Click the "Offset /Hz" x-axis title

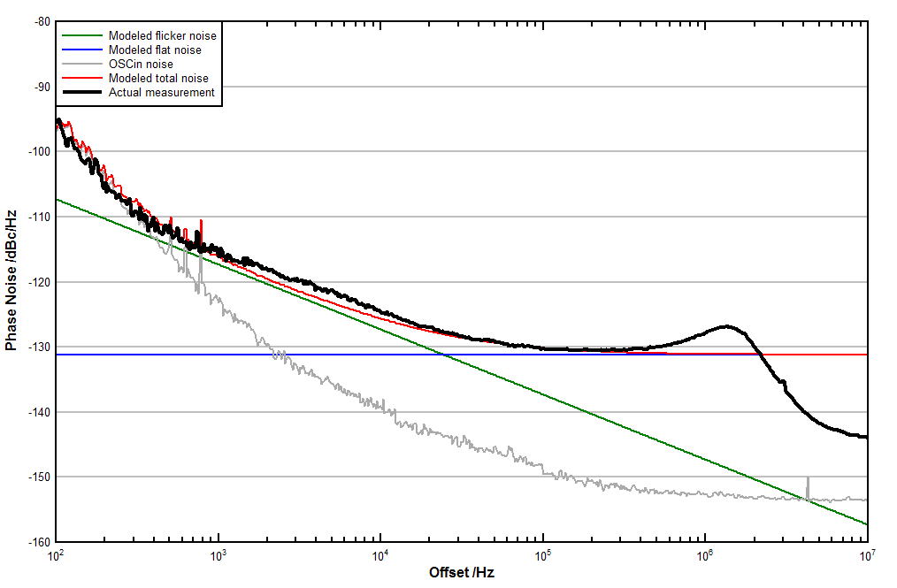coord(461,573)
